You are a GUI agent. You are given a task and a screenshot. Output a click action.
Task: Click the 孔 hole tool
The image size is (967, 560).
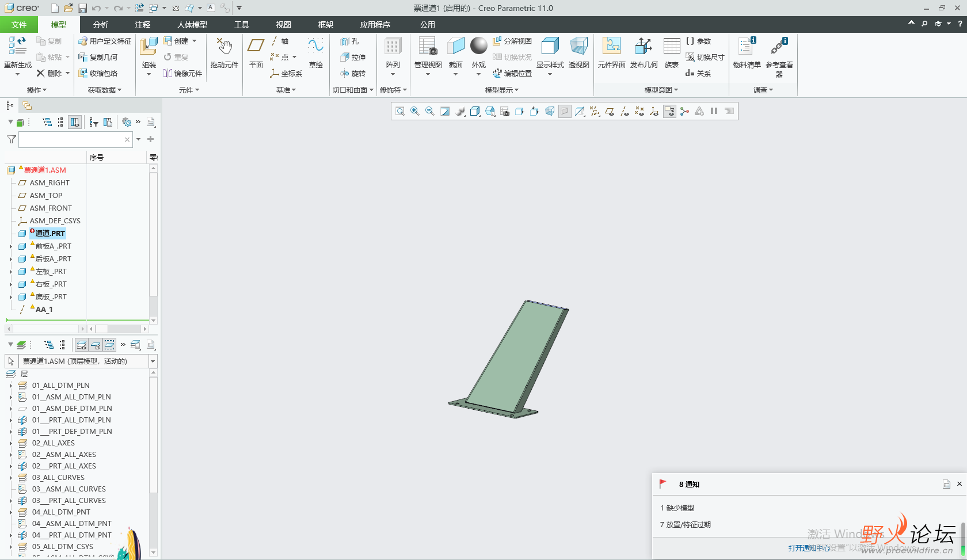(349, 41)
